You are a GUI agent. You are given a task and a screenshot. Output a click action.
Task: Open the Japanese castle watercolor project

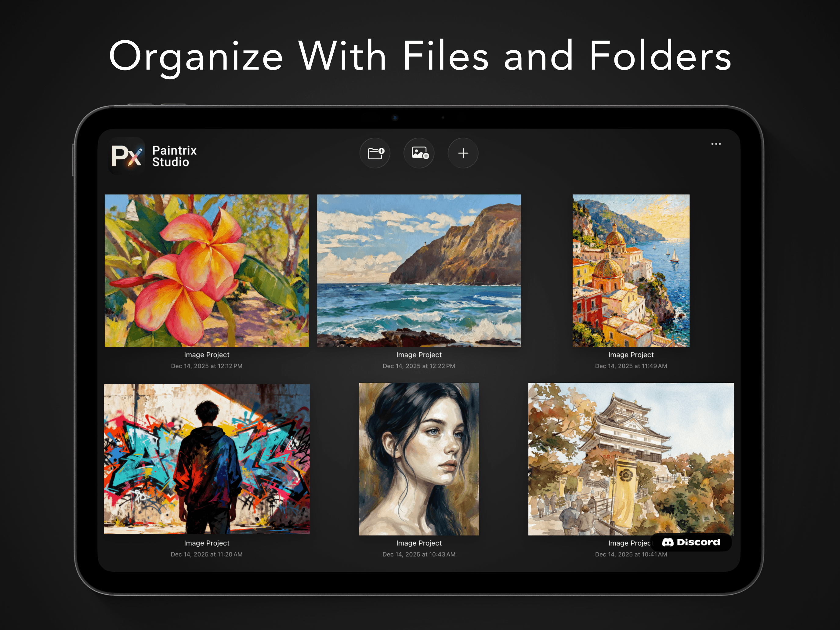coord(631,459)
